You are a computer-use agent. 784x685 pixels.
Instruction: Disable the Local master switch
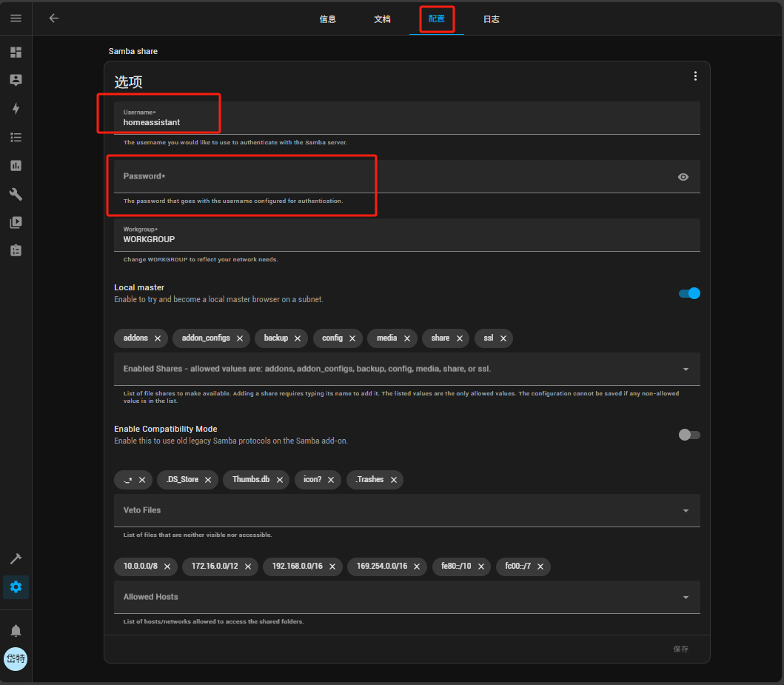pos(688,293)
